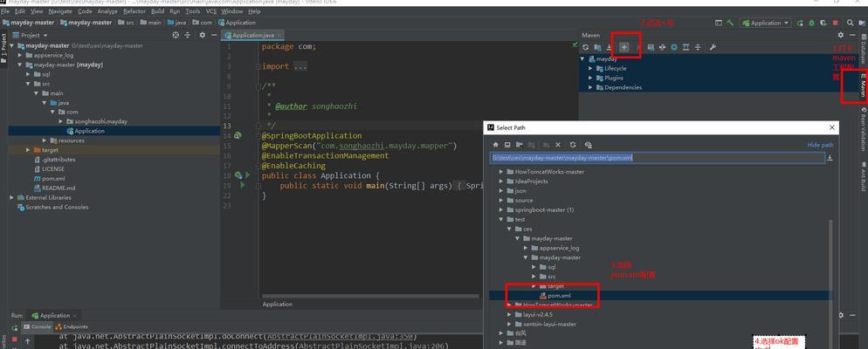Click Maven Show Dependencies icon

click(x=685, y=48)
